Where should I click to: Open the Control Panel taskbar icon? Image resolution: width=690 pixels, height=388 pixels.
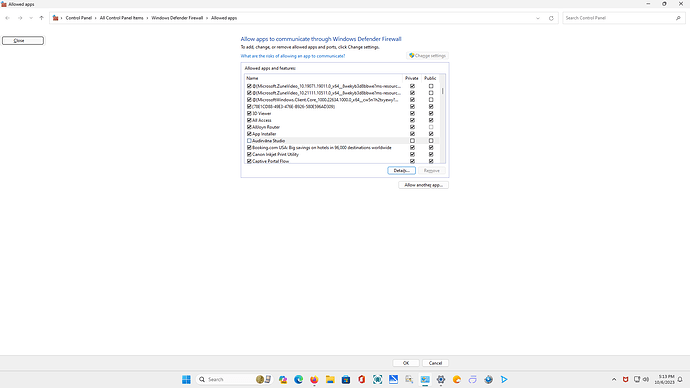(x=425, y=379)
